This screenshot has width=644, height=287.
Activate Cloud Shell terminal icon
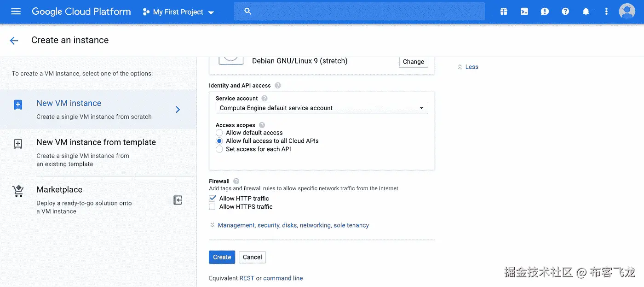[524, 12]
